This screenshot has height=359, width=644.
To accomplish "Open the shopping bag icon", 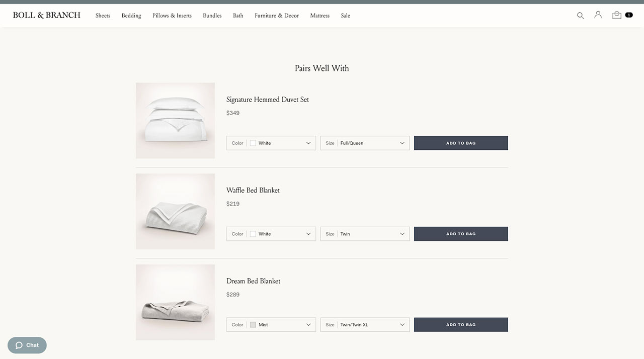I will [x=617, y=15].
